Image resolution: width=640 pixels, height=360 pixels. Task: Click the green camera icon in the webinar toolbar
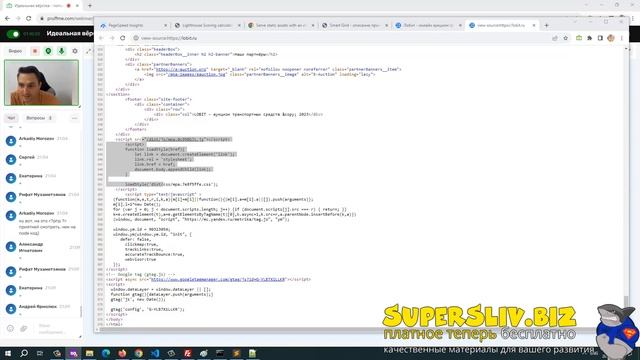(x=48, y=51)
